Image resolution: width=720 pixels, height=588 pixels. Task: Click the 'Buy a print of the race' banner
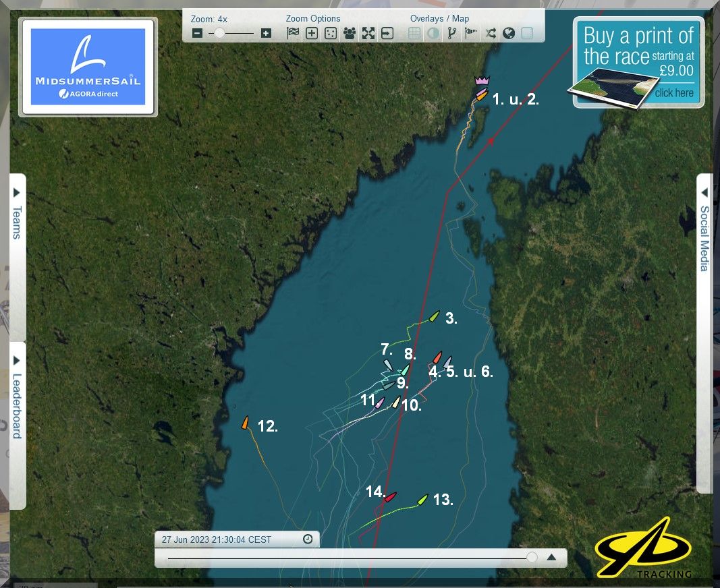point(638,62)
